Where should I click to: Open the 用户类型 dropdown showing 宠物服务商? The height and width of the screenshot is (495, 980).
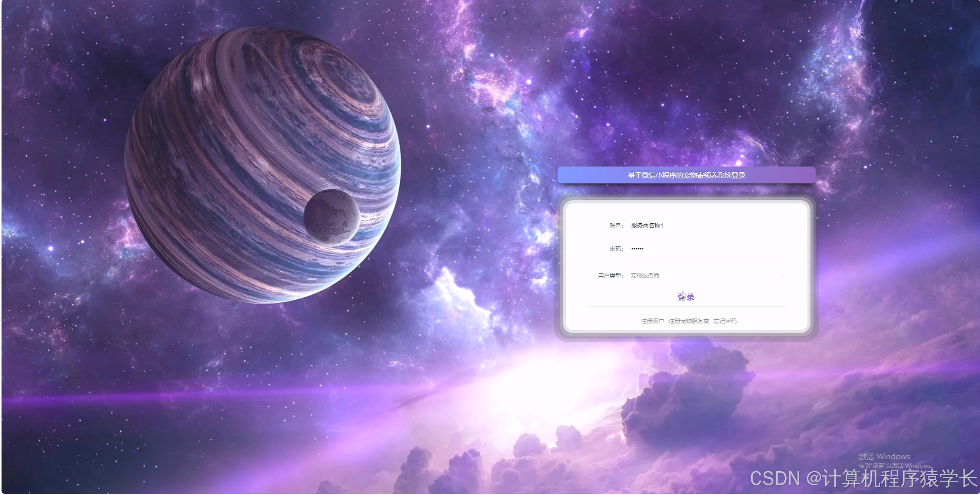click(x=707, y=276)
